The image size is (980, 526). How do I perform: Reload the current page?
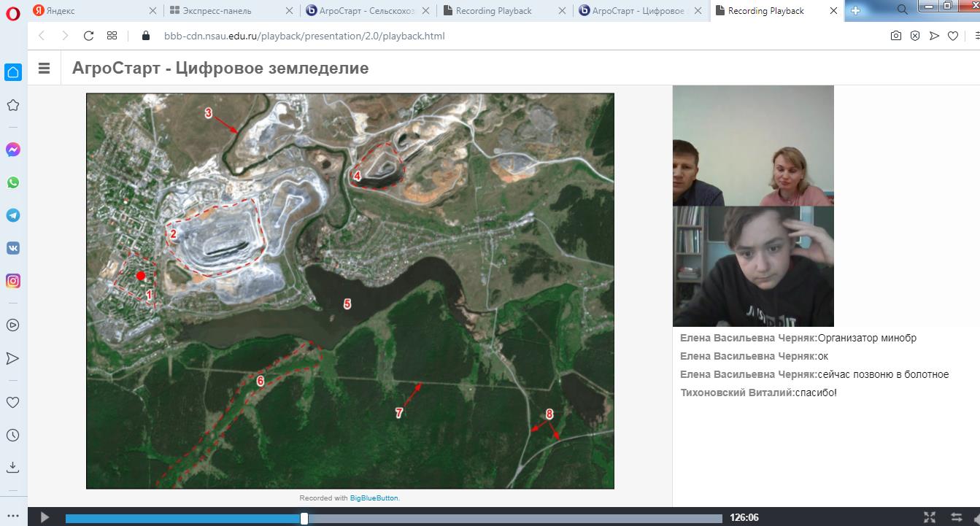tap(88, 36)
